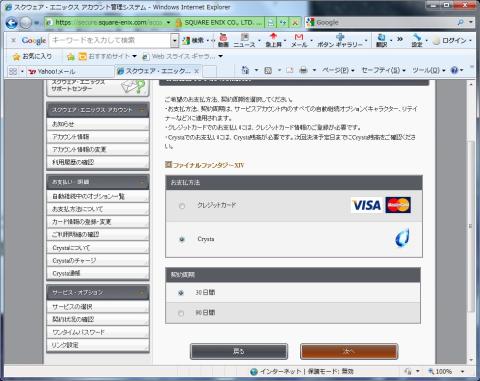The image size is (480, 381).
Task: Open サービスの選択 sidebar link
Action: [98, 307]
